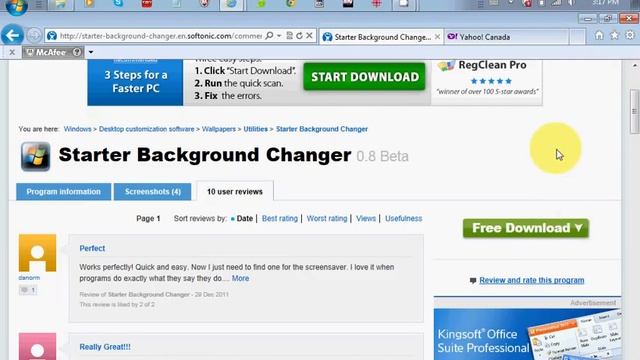Focus the softonic.com URL address field
Viewport: 640px width, 360px height.
(160, 36)
